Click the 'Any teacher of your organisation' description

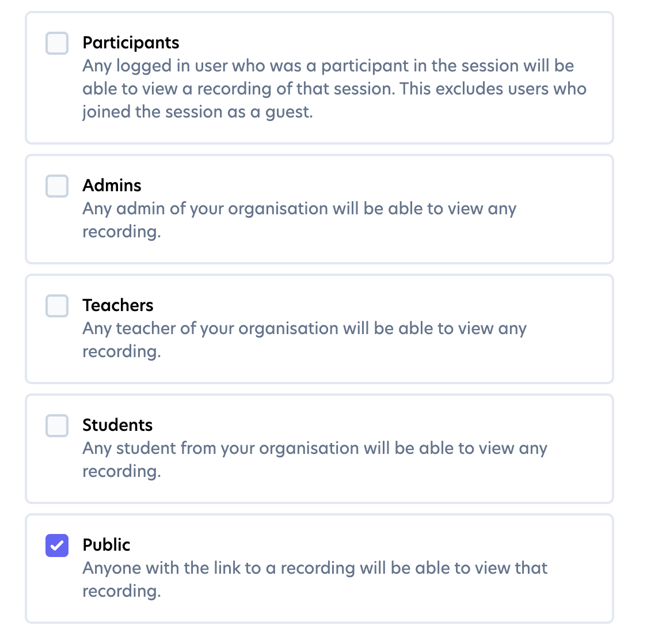tap(305, 340)
